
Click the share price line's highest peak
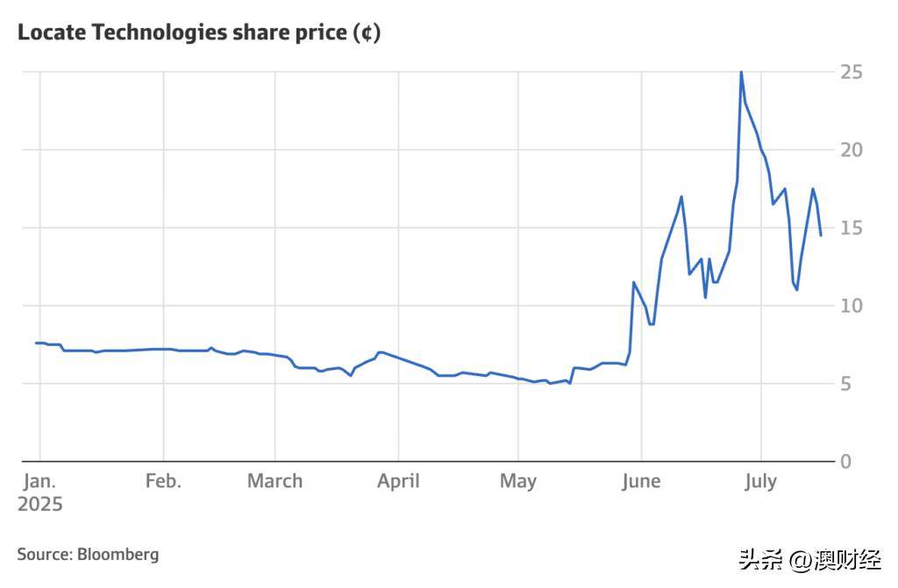click(741, 73)
